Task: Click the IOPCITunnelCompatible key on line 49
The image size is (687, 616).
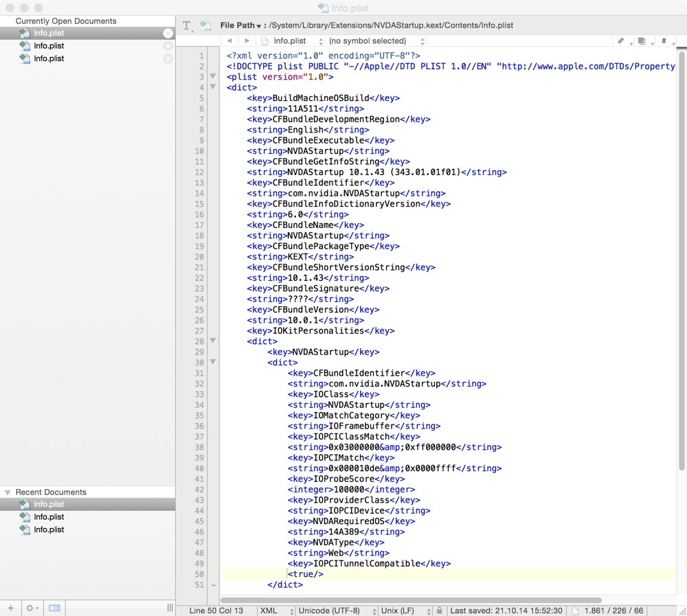Action: (x=367, y=563)
